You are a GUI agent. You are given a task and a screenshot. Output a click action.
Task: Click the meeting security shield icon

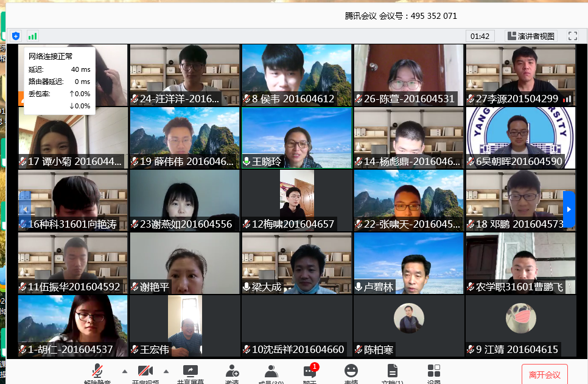click(16, 36)
